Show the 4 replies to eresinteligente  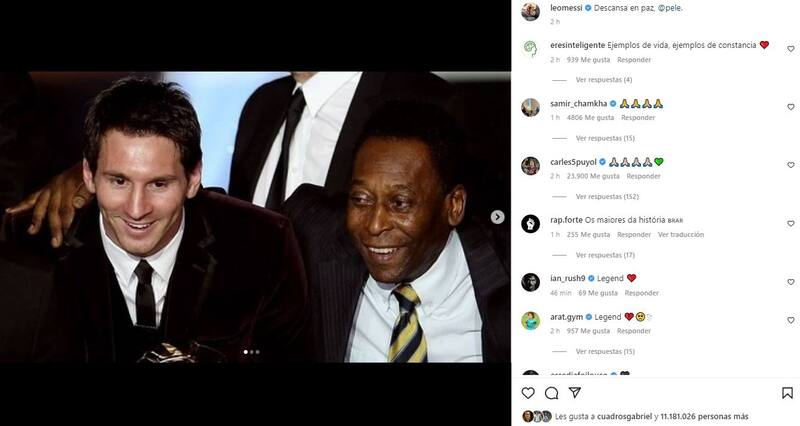click(x=603, y=80)
